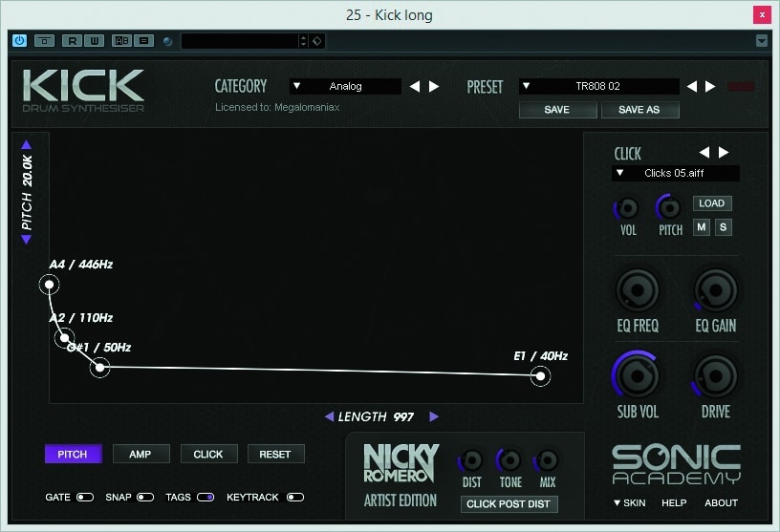Screen dimensions: 780x532
Task: Click the host preset name field
Action: pos(240,41)
